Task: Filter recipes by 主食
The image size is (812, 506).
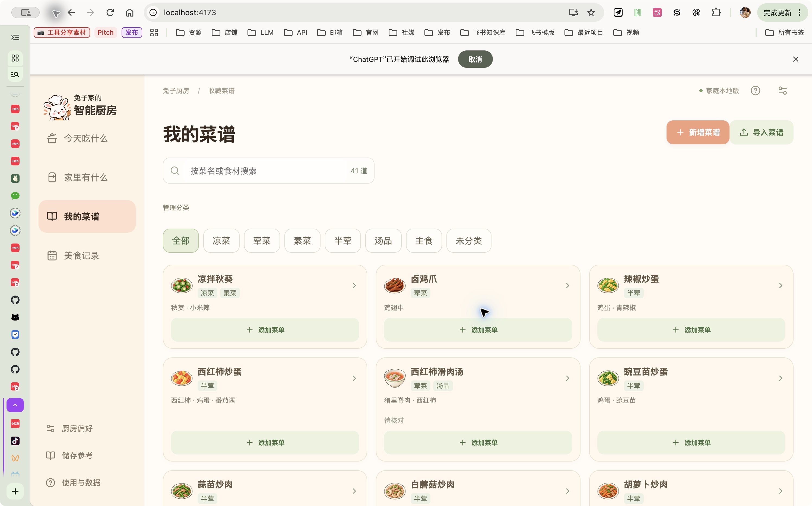Action: click(x=424, y=241)
